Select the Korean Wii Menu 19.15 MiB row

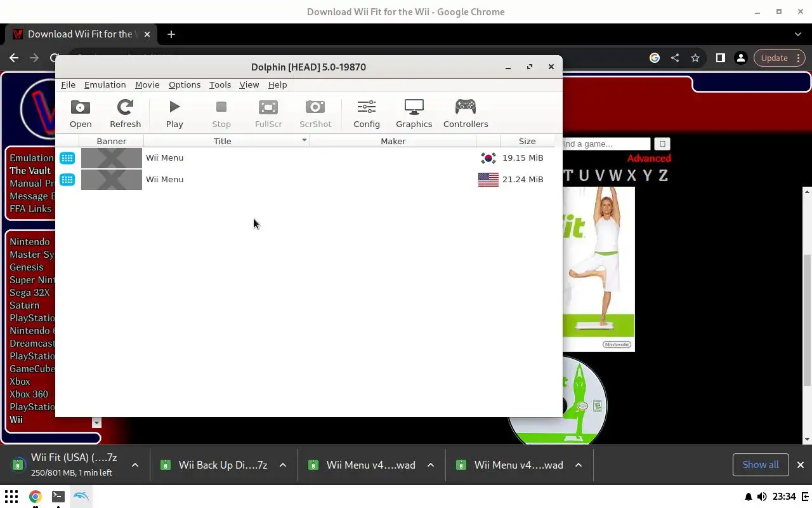coord(305,157)
